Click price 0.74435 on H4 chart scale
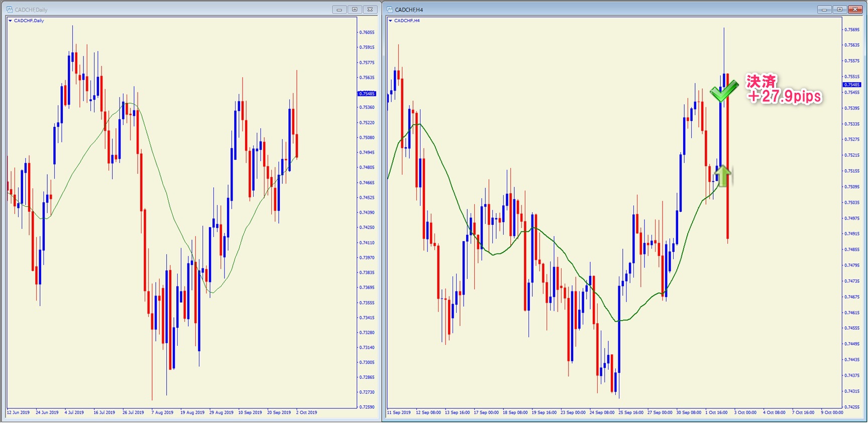868x423 pixels. 852,360
